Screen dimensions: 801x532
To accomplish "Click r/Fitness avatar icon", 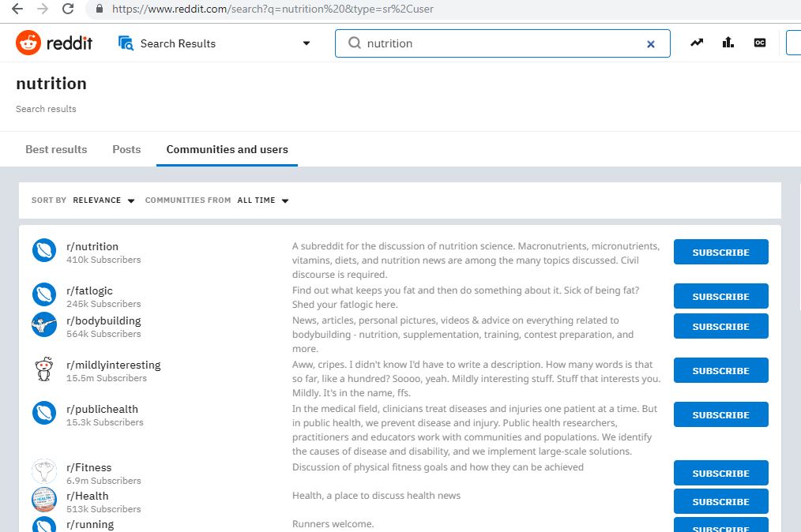I will click(44, 471).
